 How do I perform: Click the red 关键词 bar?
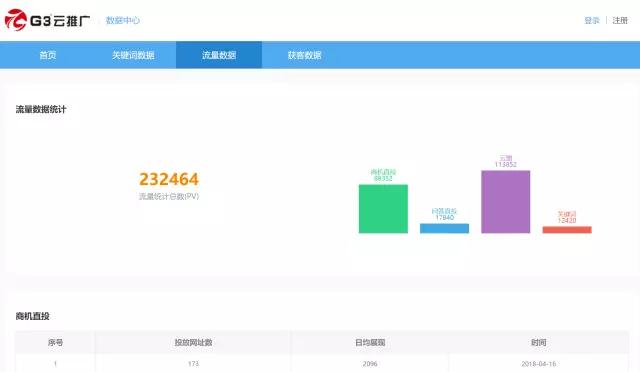pyautogui.click(x=567, y=230)
